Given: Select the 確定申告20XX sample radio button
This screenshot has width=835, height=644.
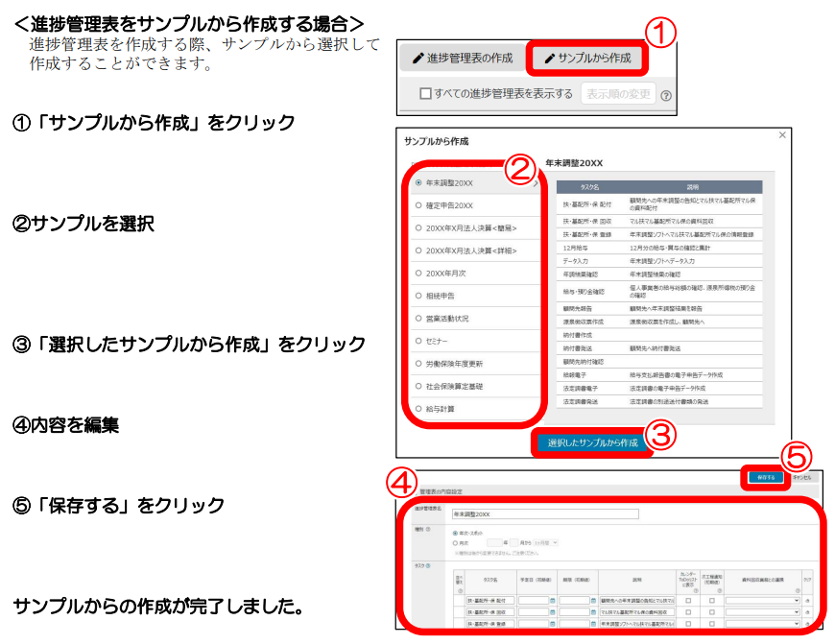Looking at the screenshot, I should [418, 205].
